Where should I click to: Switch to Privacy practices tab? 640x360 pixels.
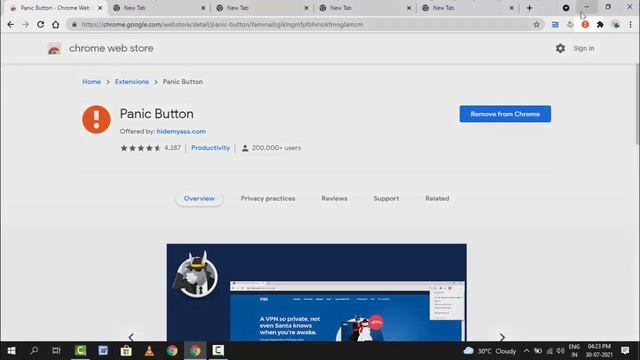(x=268, y=198)
